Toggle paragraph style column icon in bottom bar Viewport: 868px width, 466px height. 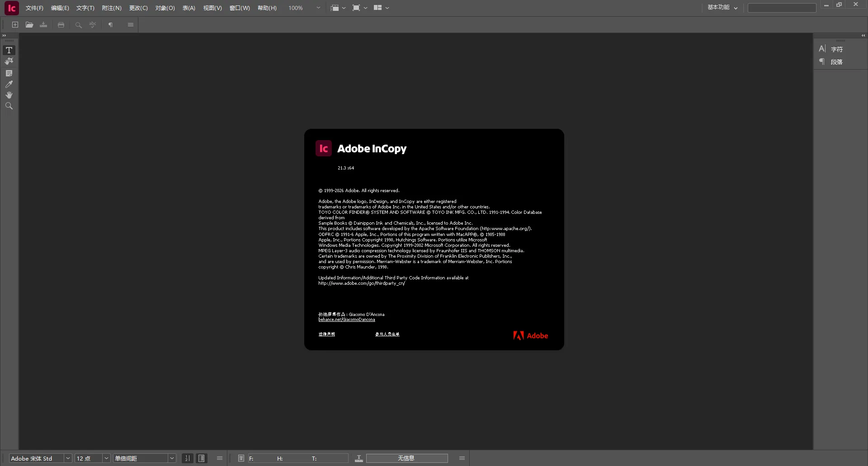(x=202, y=458)
